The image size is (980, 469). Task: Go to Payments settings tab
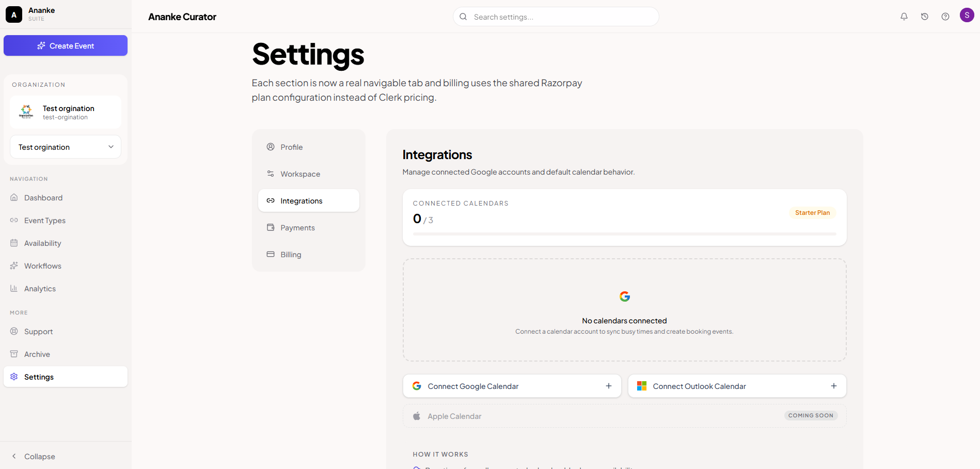tap(309, 228)
